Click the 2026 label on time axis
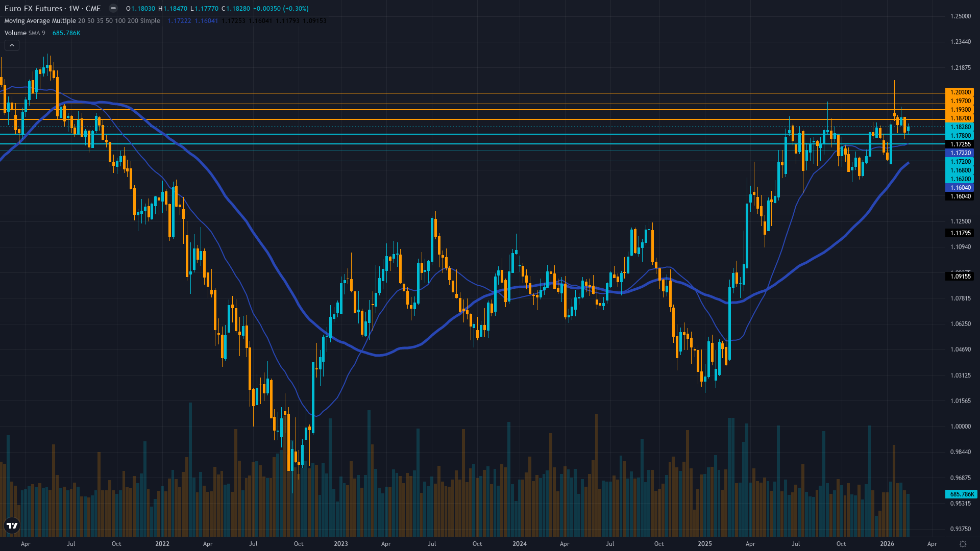The image size is (980, 551). pos(887,544)
